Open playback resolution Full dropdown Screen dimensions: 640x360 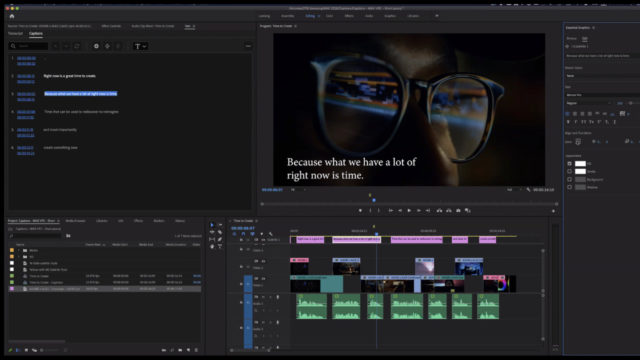pyautogui.click(x=513, y=190)
